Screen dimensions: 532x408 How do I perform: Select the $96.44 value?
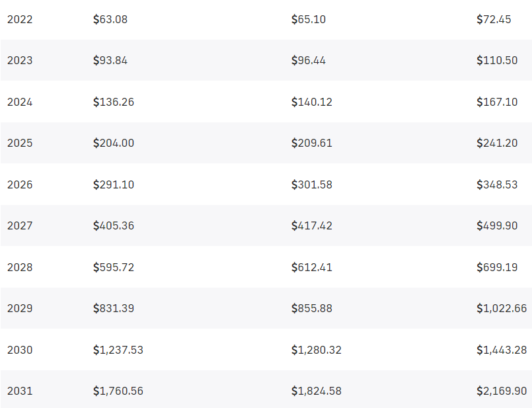[309, 60]
